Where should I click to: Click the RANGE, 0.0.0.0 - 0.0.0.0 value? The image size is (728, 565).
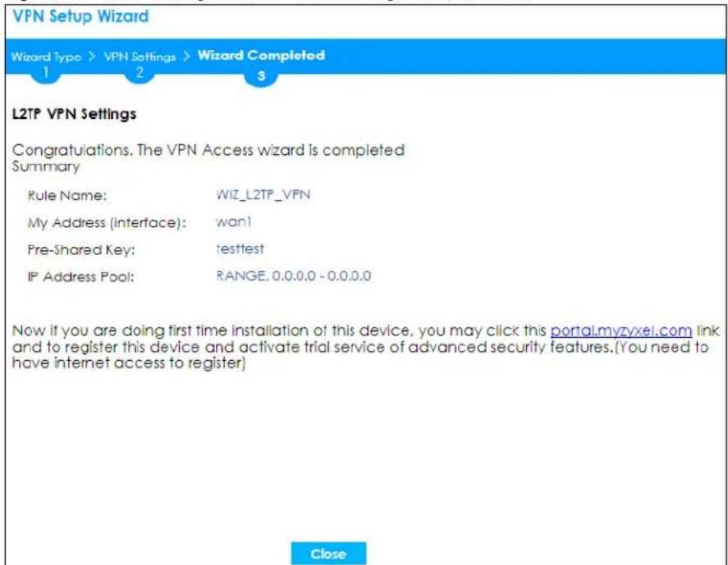[x=294, y=276]
